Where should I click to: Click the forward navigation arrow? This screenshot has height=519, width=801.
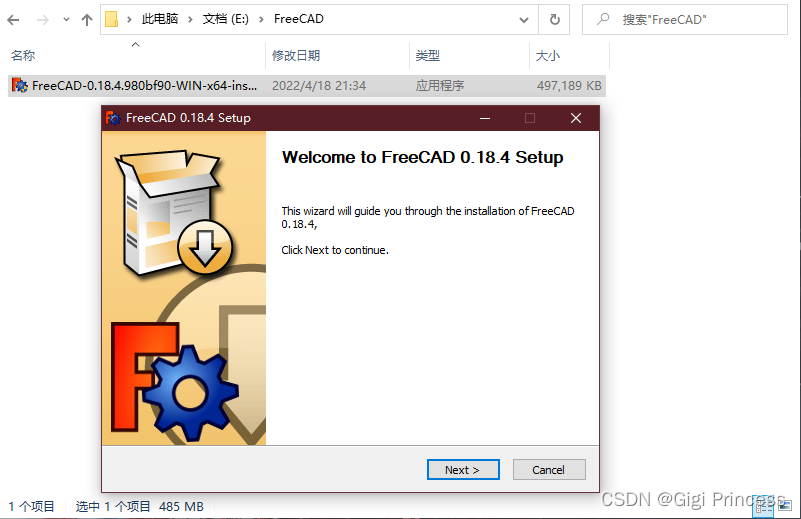(43, 20)
